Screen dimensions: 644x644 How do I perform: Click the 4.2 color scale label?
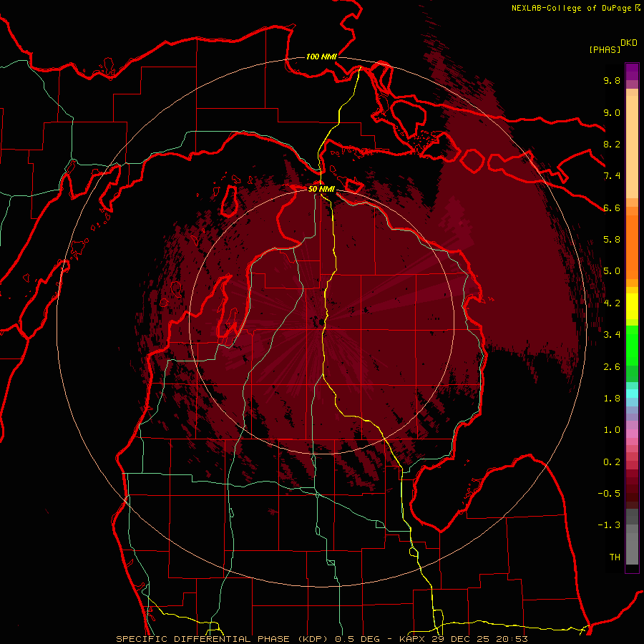tap(612, 303)
